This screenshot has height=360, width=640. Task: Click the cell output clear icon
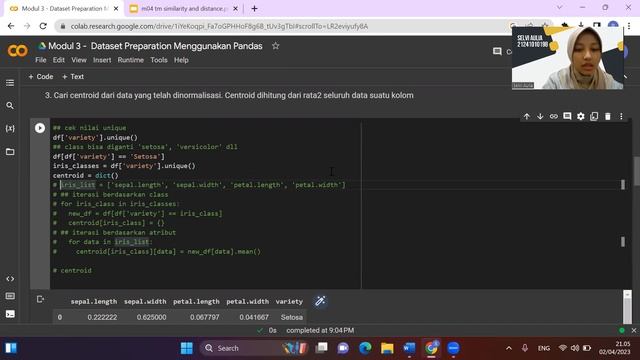40,300
